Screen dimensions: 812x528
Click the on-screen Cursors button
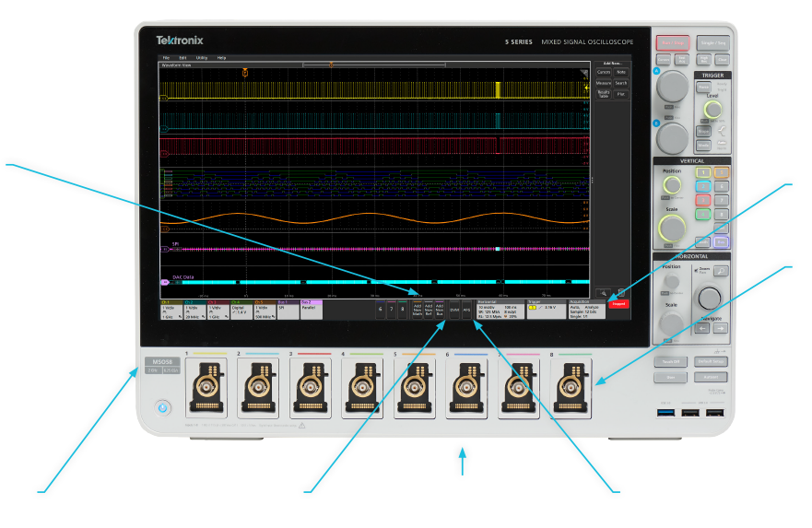pos(604,72)
